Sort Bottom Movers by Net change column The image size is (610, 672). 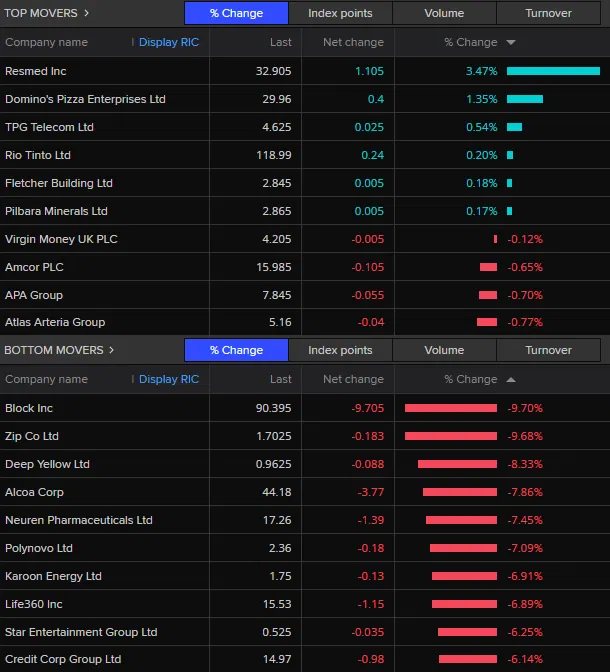(x=353, y=379)
